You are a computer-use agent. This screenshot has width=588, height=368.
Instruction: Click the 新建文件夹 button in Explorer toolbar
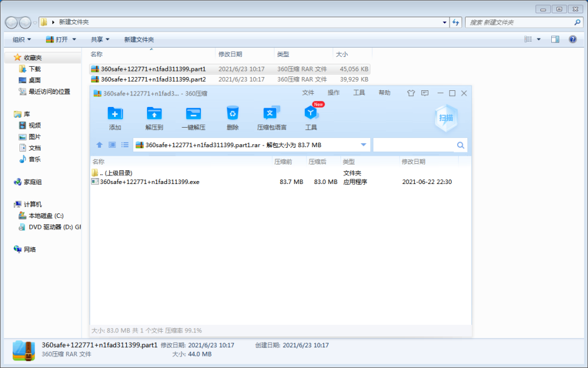pos(139,40)
